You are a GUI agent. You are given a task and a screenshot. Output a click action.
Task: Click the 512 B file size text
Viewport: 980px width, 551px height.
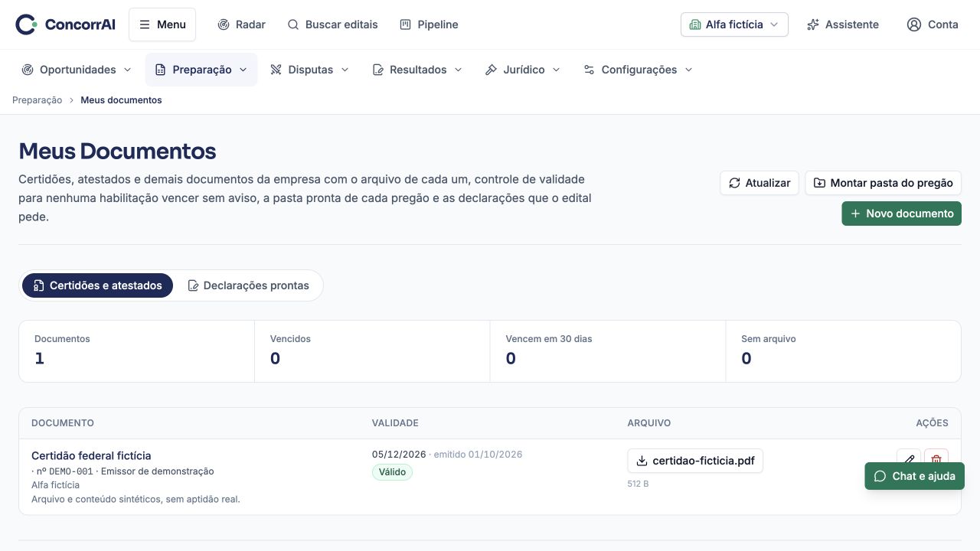pyautogui.click(x=638, y=484)
